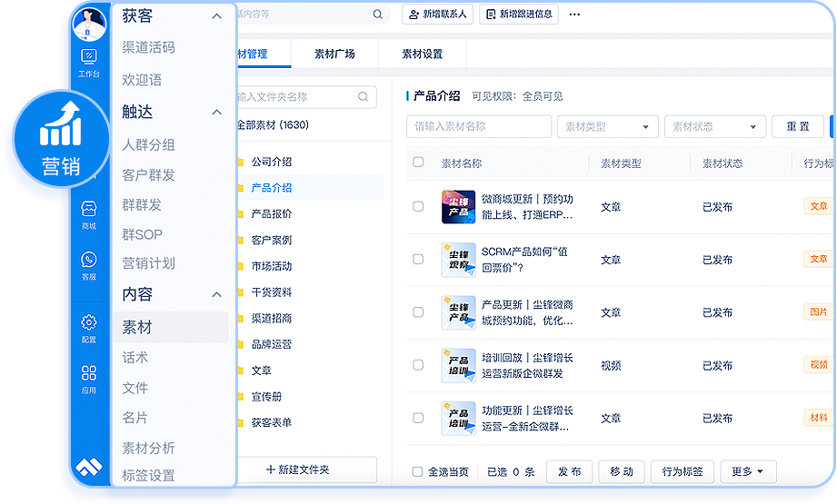
Task: Click the logo icon at sidebar bottom
Action: 89,467
